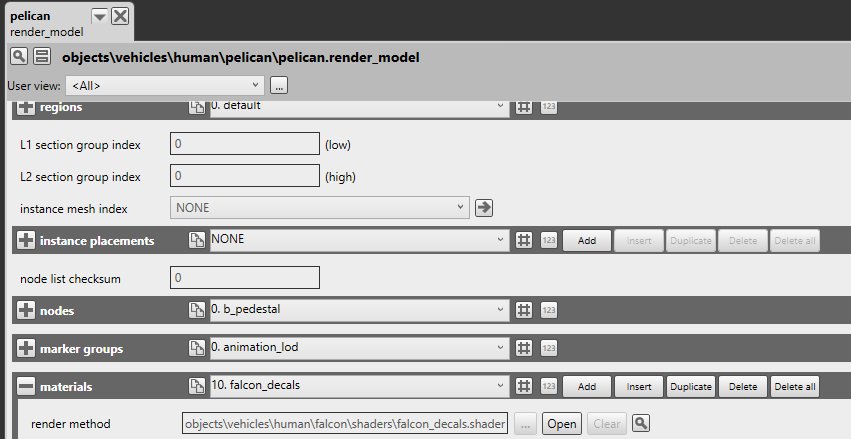Open the User view dropdown

[164, 85]
